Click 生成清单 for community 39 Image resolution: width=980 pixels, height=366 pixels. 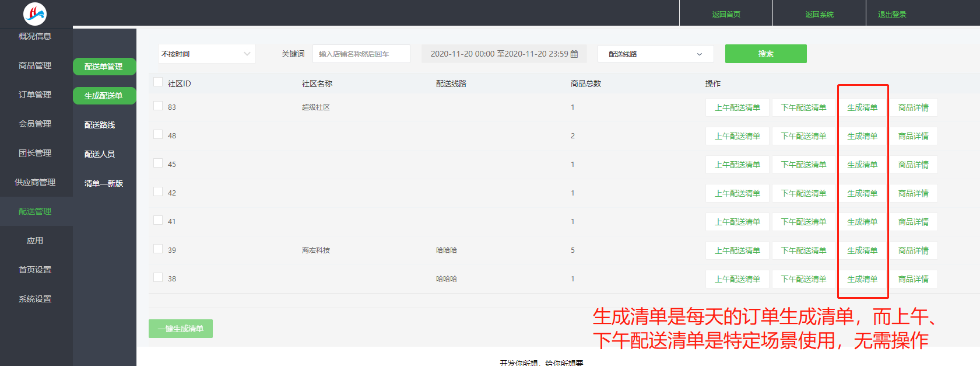click(862, 250)
